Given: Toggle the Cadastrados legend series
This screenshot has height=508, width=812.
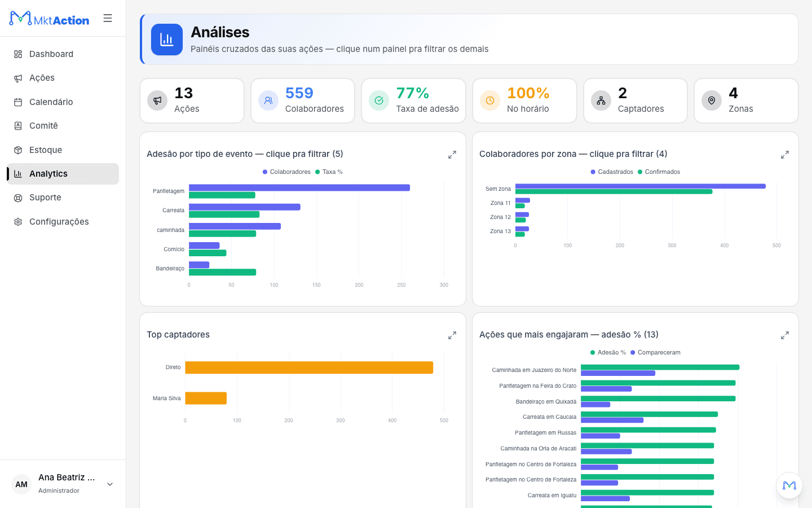Looking at the screenshot, I should coord(612,172).
